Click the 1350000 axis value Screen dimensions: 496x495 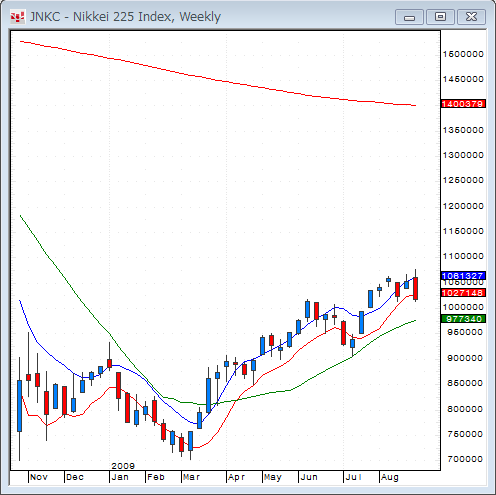pyautogui.click(x=463, y=130)
